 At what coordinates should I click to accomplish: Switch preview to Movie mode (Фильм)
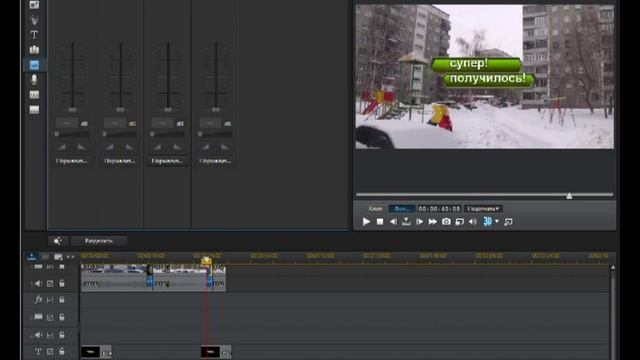[x=402, y=209]
